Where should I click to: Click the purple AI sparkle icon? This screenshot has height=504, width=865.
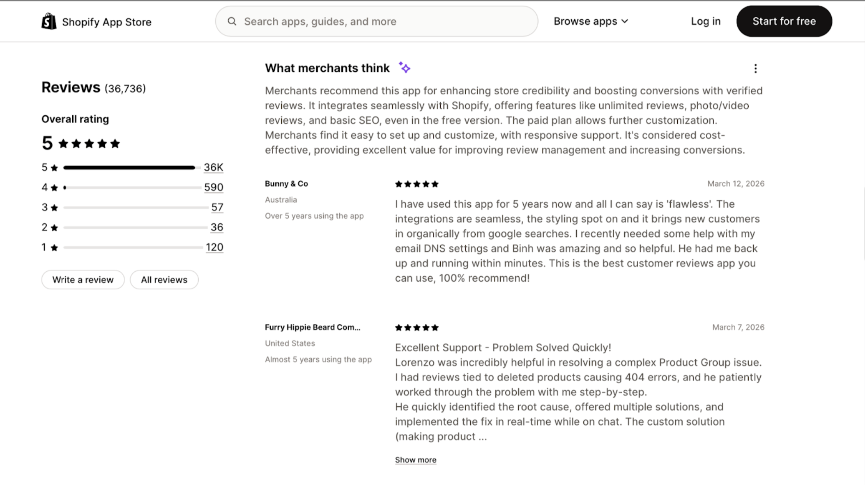[405, 68]
